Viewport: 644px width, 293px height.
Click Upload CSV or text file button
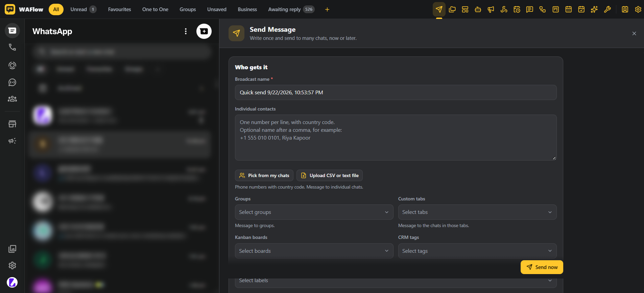[x=330, y=175]
